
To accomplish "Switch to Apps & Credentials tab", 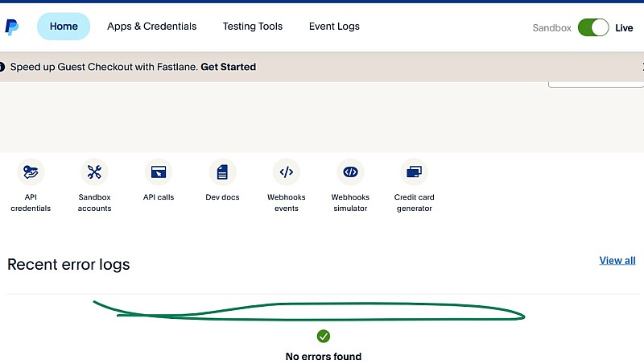I will point(152,27).
